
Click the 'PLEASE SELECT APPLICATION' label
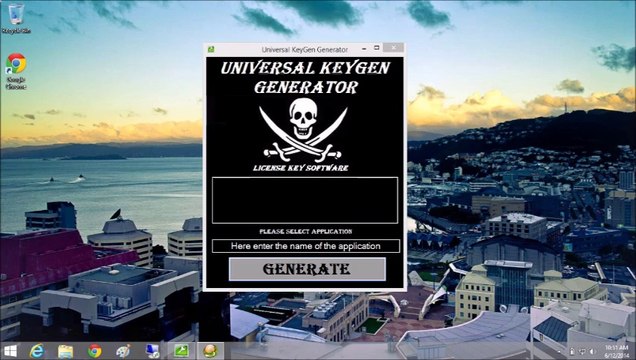click(x=306, y=231)
